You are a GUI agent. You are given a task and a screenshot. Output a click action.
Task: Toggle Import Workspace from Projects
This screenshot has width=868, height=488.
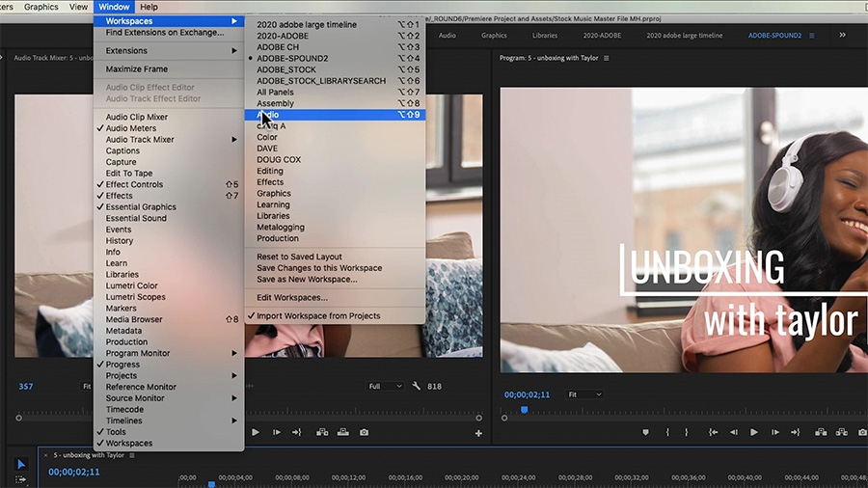coord(318,316)
